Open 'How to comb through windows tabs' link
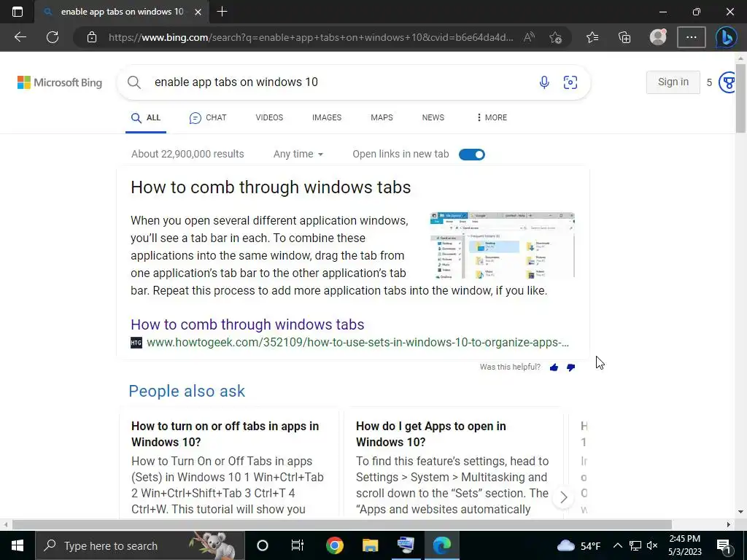The height and width of the screenshot is (560, 747). tap(247, 324)
